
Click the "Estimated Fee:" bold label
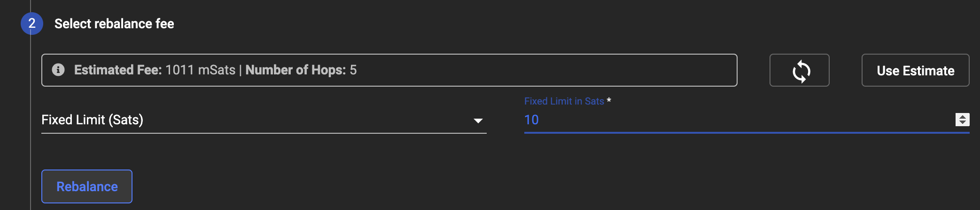pos(118,70)
